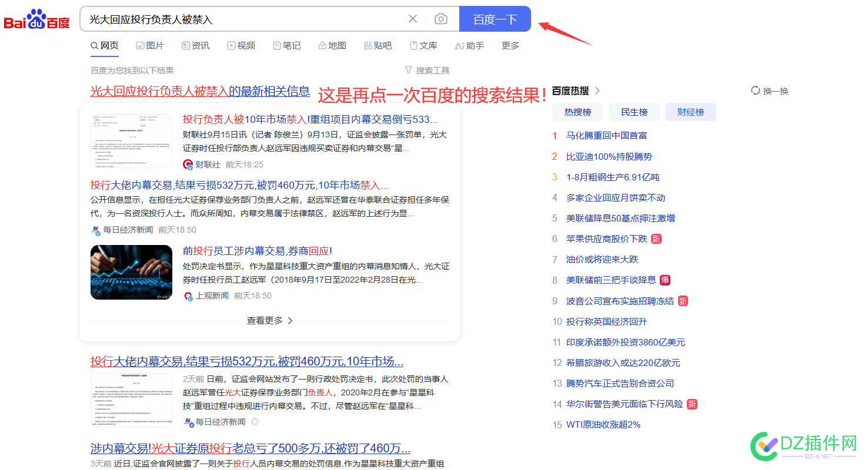Open hot topic WTI原油收涨超2%
This screenshot has height=470, width=868.
pos(603,425)
